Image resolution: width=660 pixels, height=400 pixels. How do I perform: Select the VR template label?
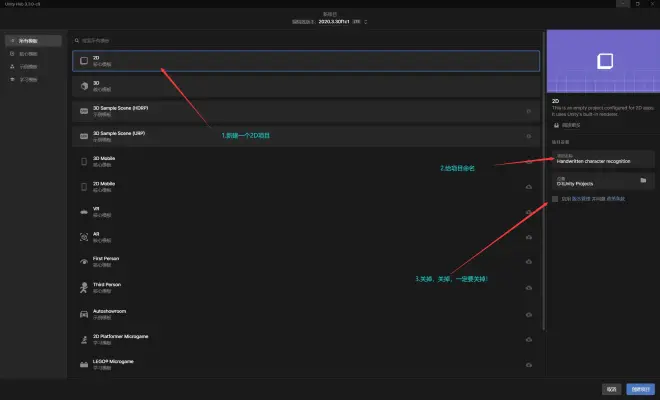coord(96,209)
